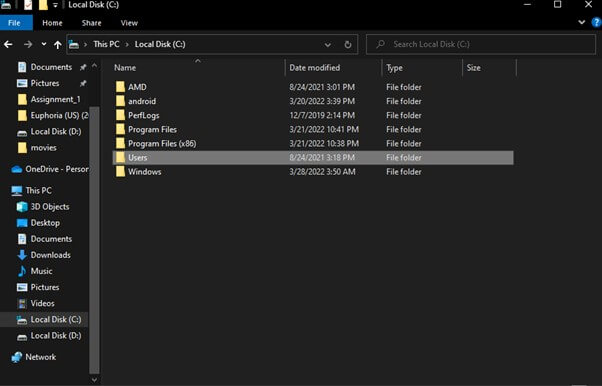
Task: Open recent locations dropdown arrow
Action: pyautogui.click(x=44, y=44)
